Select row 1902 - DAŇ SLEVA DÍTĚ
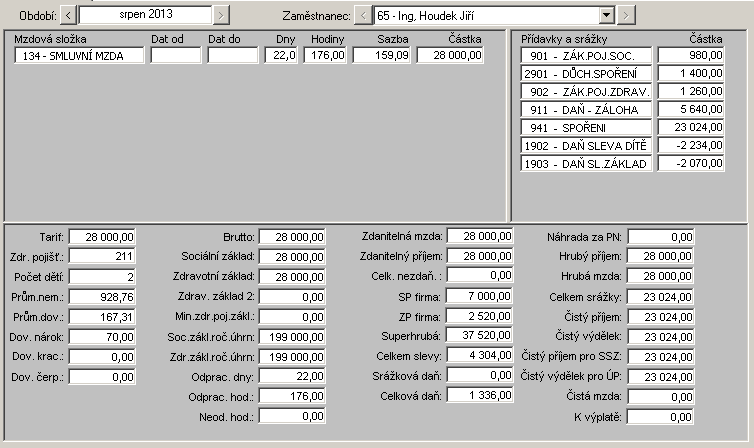Viewport: 754px width, 448px height. [x=586, y=146]
